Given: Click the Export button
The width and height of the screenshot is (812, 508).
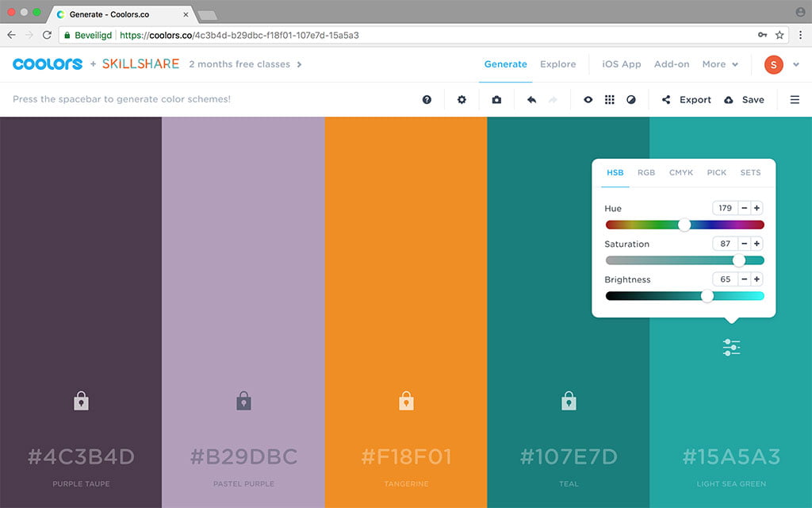Looking at the screenshot, I should 687,100.
